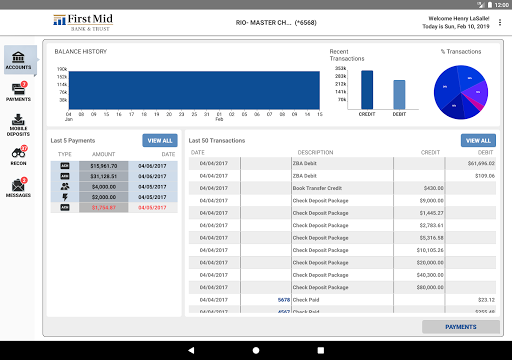Open account selector RIO- MASTER CH... (*6568)

276,23
